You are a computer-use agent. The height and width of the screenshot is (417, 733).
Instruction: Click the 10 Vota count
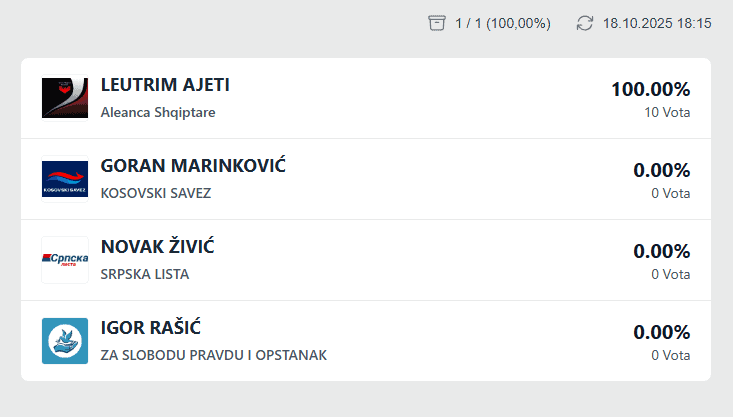667,112
